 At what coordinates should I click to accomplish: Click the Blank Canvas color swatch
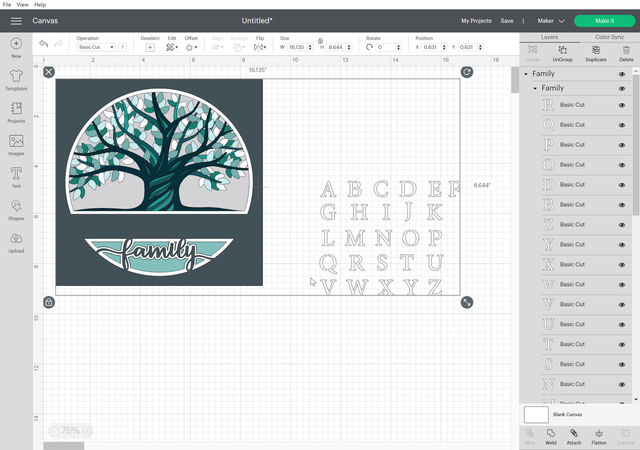coord(536,415)
